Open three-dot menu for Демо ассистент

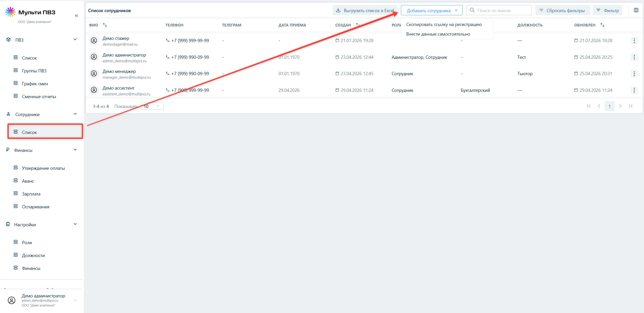point(634,90)
